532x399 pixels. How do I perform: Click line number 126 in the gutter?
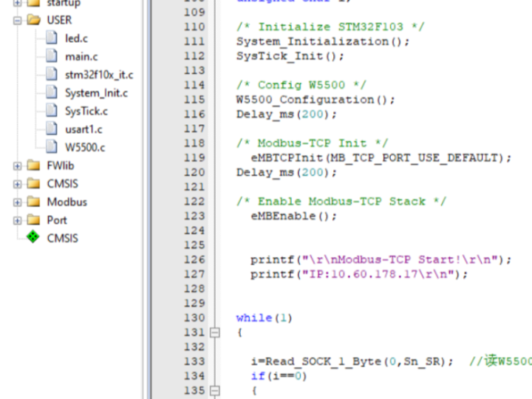click(x=194, y=259)
